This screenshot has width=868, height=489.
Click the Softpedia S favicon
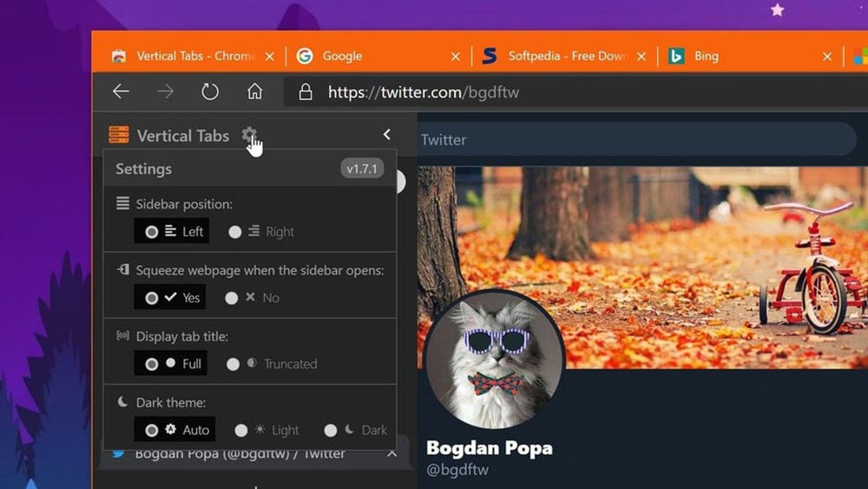pos(490,56)
